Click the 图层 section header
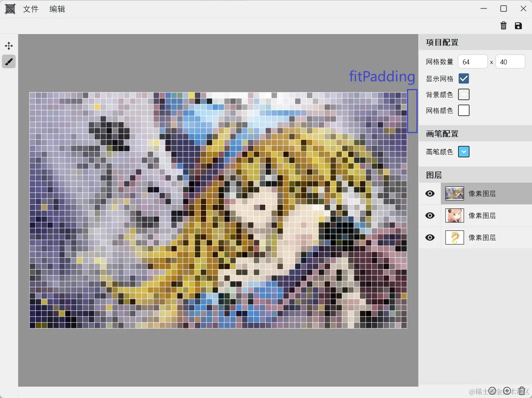Viewport: 532px width, 398px height. pos(476,175)
